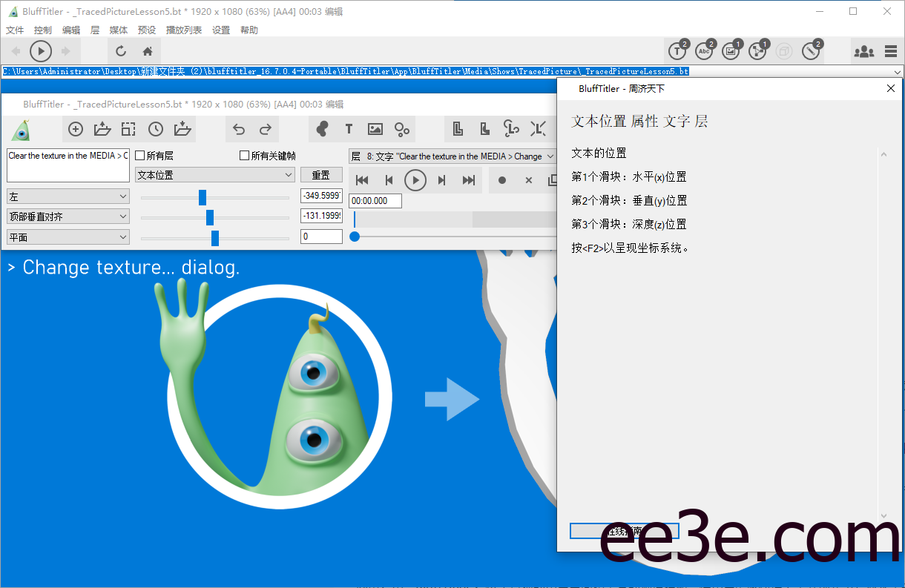The image size is (905, 588).
Task: Click the 00:00.000 time input field
Action: (x=375, y=200)
